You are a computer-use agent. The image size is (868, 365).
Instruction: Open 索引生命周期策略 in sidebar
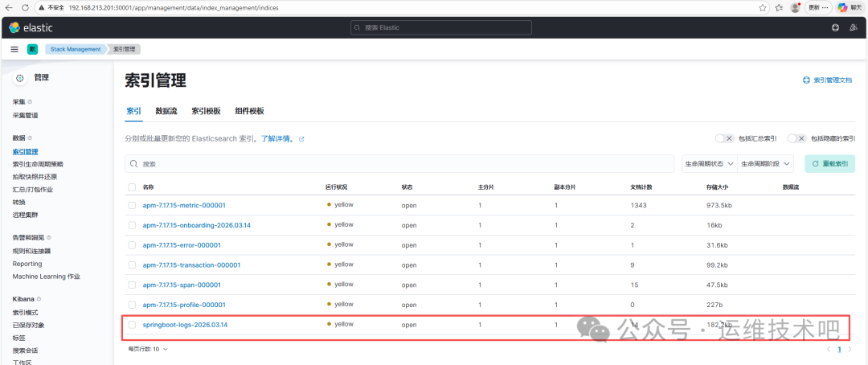tap(39, 164)
